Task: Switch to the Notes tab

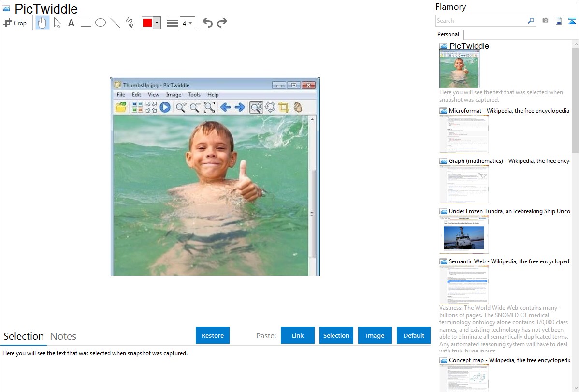Action: (x=63, y=336)
